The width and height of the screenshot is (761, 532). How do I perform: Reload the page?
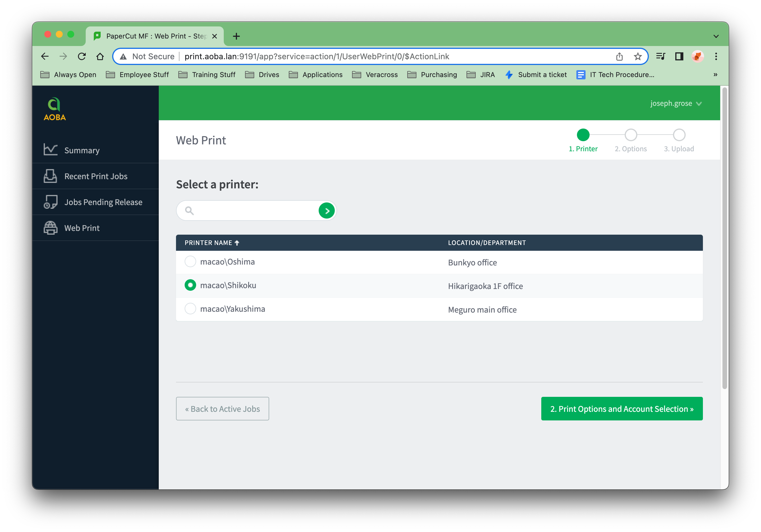tap(82, 57)
